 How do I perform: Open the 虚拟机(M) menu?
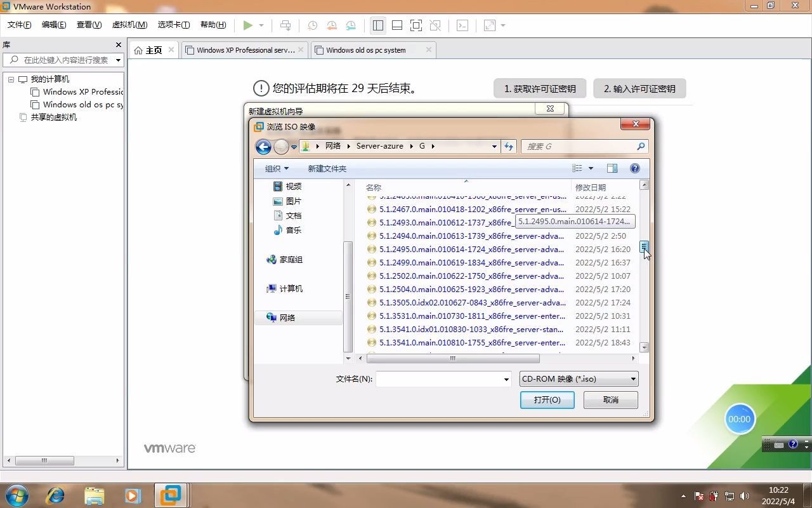point(129,25)
